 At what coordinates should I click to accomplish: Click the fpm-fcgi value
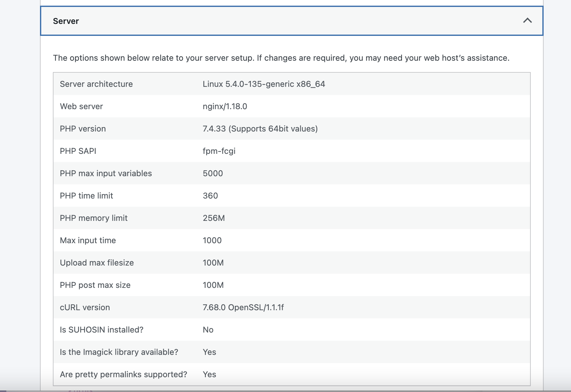pos(219,151)
